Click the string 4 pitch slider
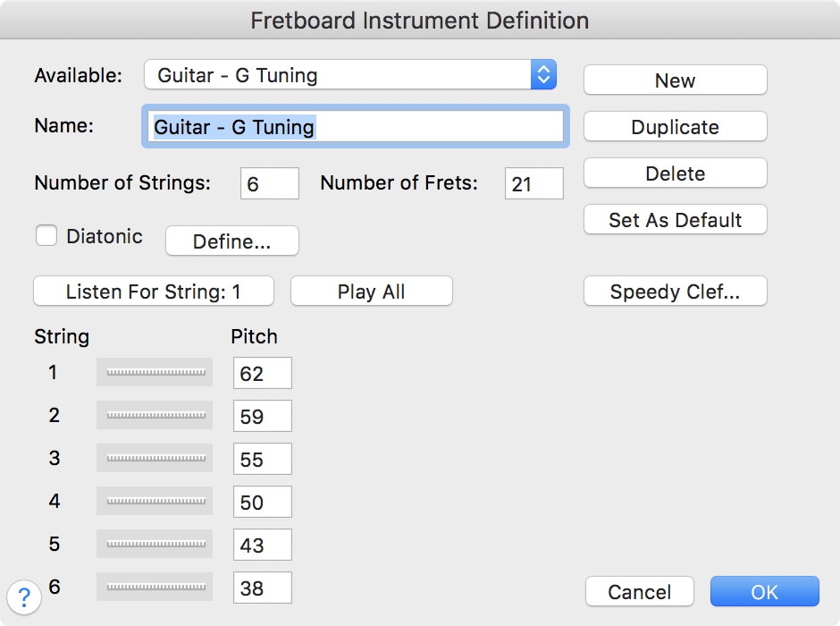840x626 pixels. (x=155, y=502)
